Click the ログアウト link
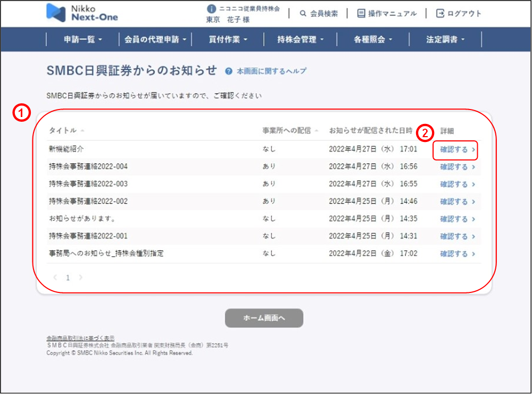532x394 pixels. click(464, 14)
